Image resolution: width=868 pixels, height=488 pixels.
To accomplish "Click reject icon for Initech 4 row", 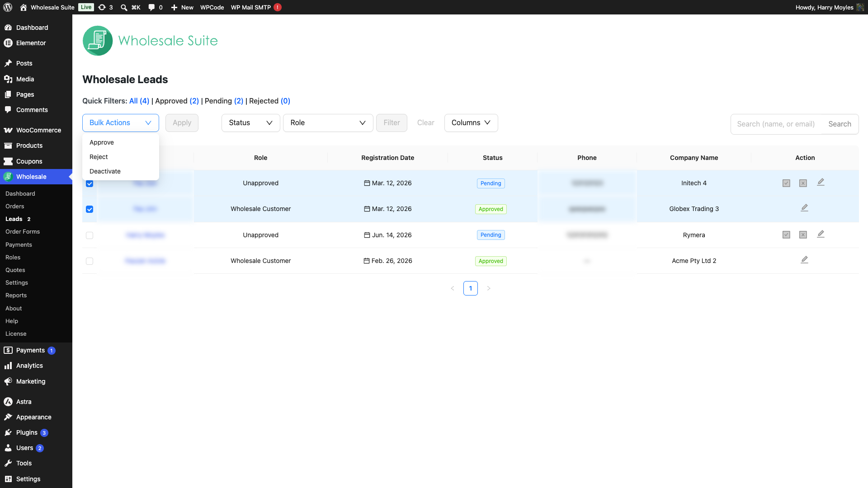I will click(803, 183).
